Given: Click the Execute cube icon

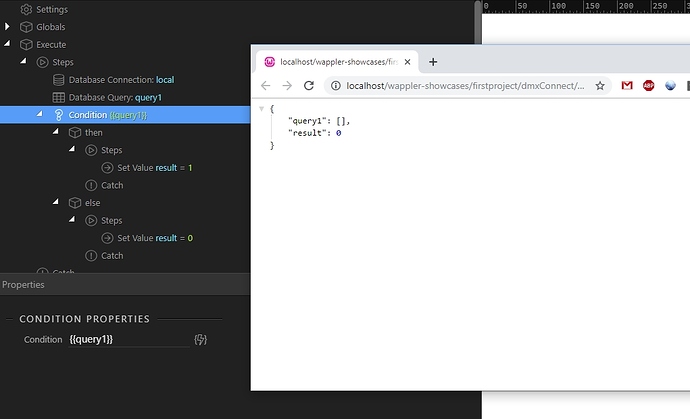Looking at the screenshot, I should 26,44.
